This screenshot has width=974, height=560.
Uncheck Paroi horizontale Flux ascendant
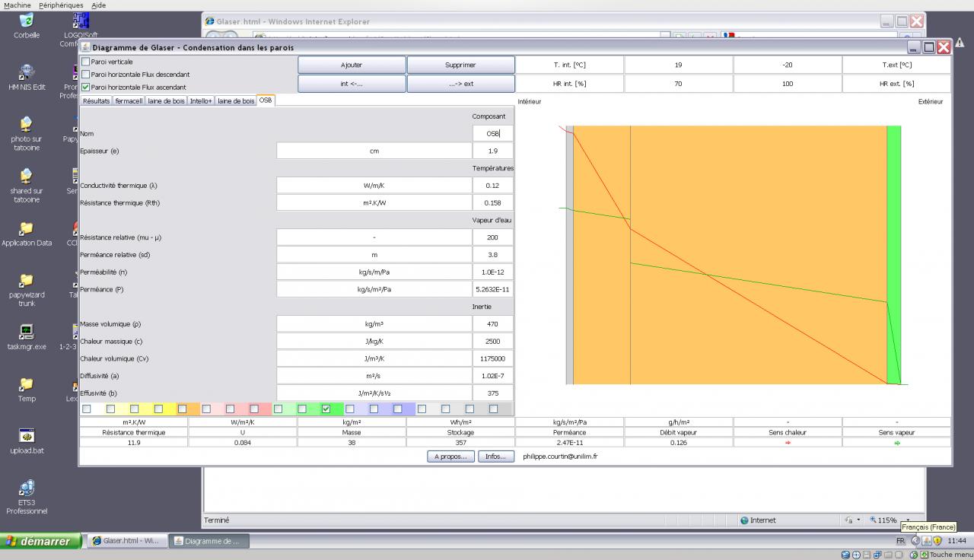[x=85, y=87]
